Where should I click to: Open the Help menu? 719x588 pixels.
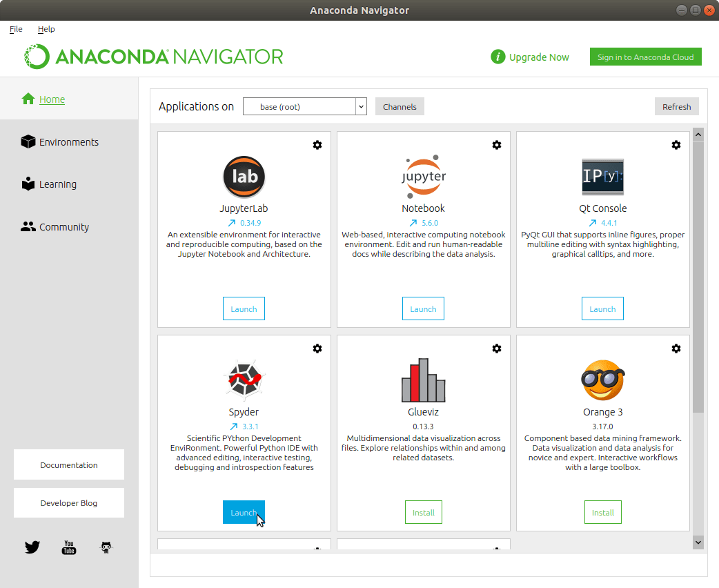pos(46,29)
